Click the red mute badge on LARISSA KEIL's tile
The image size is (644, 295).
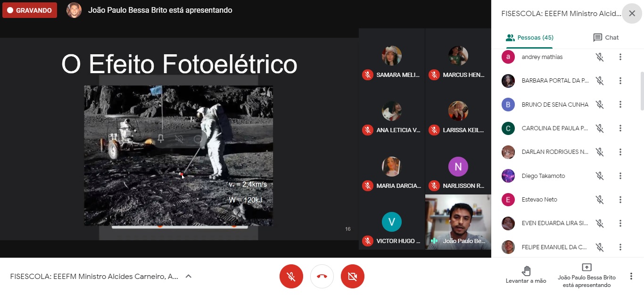tap(434, 130)
